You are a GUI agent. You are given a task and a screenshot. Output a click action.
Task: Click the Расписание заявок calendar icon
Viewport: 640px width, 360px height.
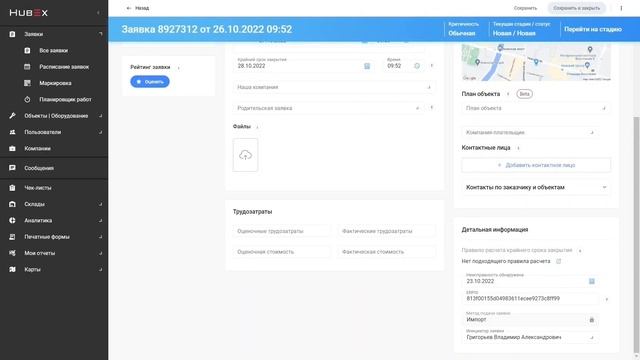point(27,67)
